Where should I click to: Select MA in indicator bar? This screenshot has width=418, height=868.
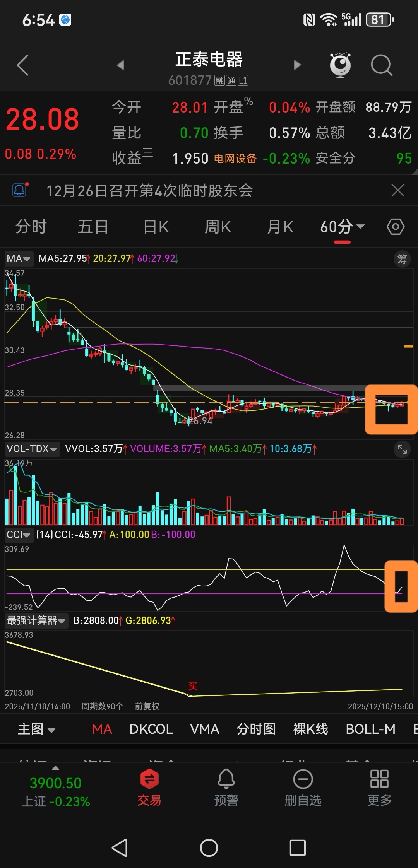[x=102, y=729]
